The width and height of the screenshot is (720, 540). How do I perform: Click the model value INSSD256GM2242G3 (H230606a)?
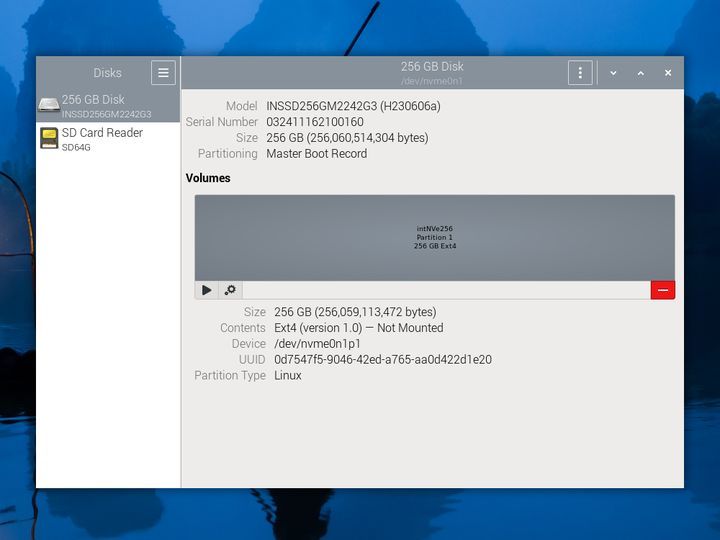coord(354,106)
